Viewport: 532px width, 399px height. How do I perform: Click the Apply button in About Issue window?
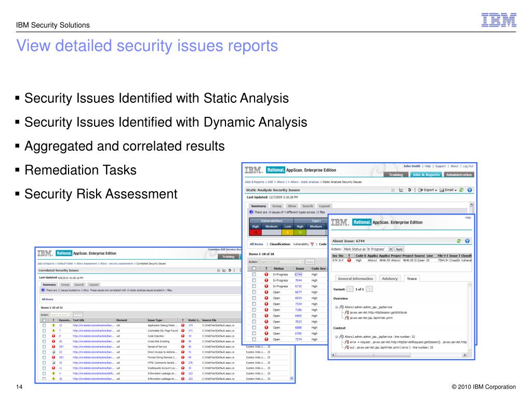click(400, 249)
